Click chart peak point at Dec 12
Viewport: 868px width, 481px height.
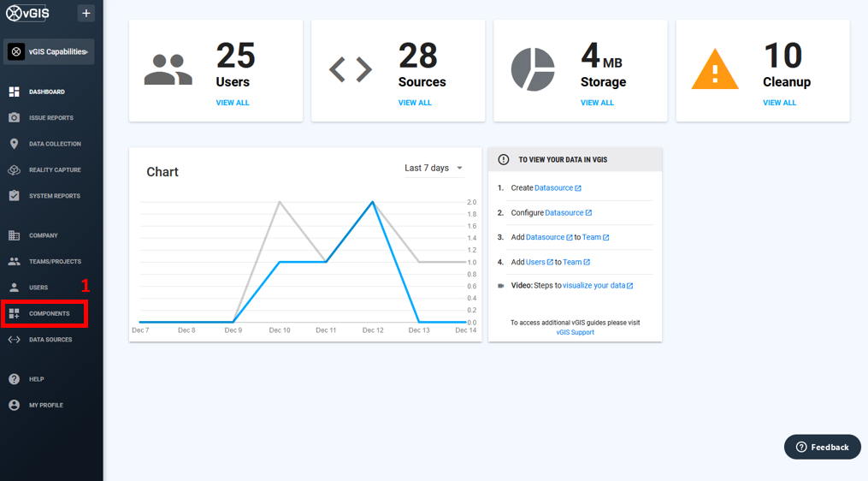click(373, 202)
